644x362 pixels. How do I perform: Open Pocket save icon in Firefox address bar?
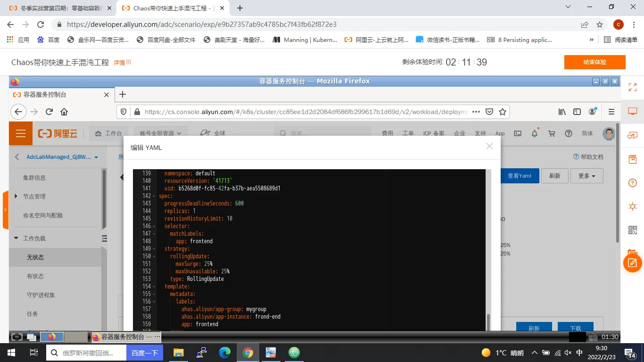[489, 112]
